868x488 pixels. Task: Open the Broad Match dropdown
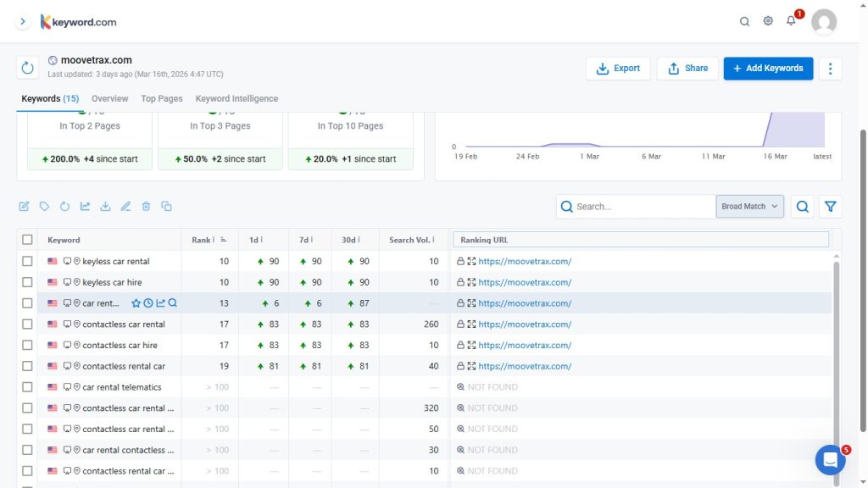point(750,207)
